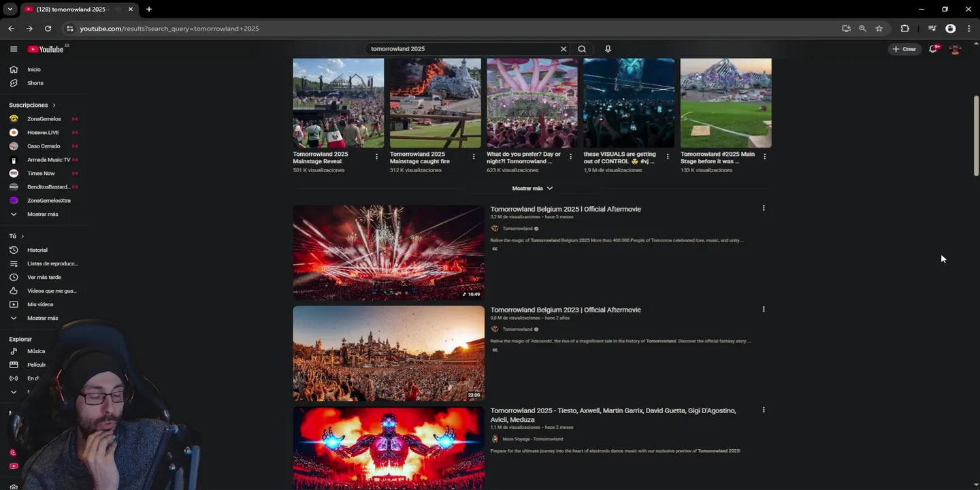Open options for Main Stage before short

click(x=764, y=157)
